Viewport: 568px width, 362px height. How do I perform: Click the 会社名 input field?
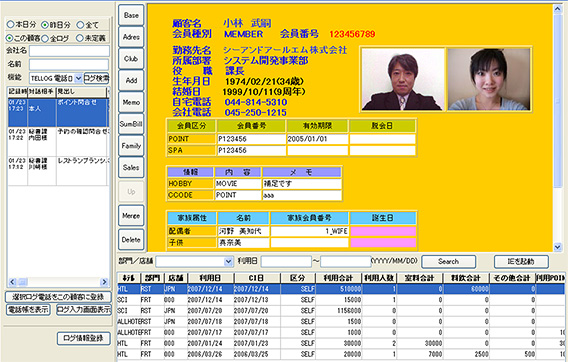pyautogui.click(x=69, y=51)
